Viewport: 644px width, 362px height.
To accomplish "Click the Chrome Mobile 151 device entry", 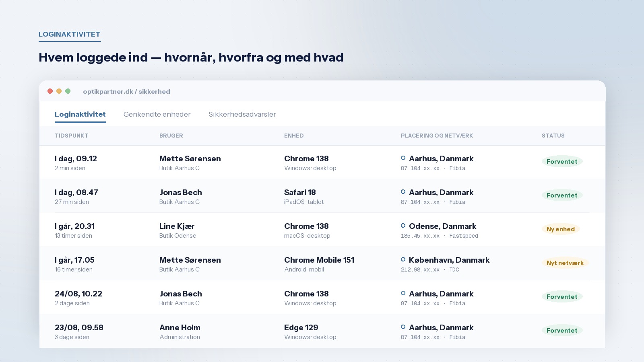I will (x=319, y=260).
